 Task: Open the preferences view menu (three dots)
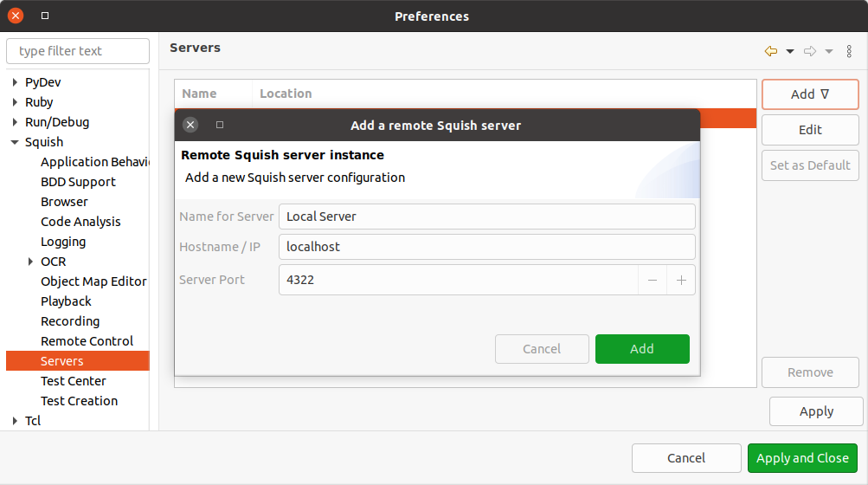pos(849,52)
